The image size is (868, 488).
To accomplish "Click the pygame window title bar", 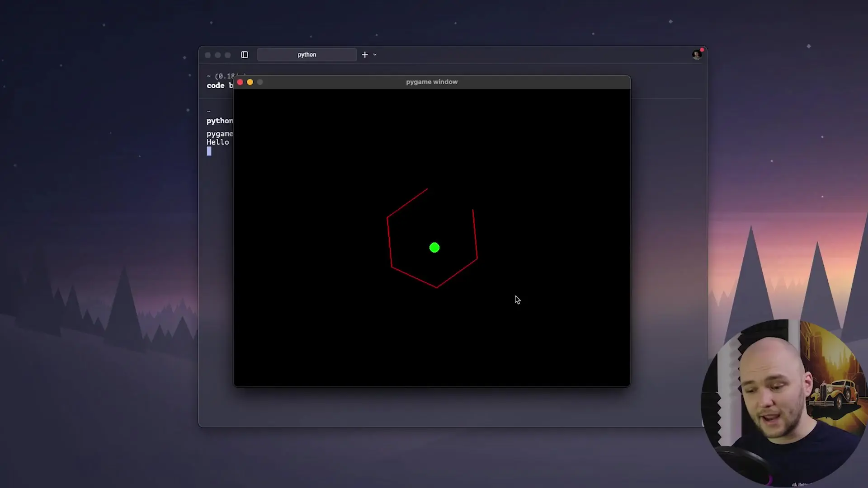I will coord(432,82).
